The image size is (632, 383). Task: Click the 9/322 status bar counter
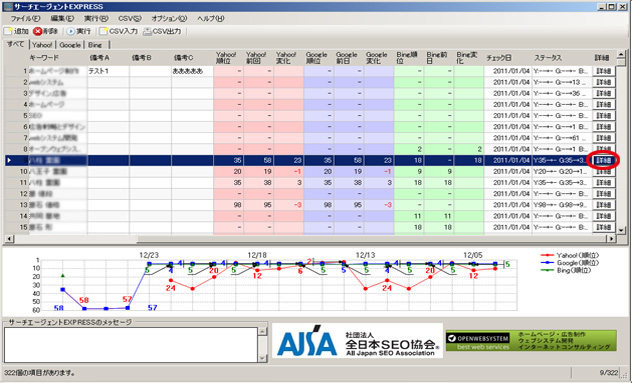(x=609, y=373)
